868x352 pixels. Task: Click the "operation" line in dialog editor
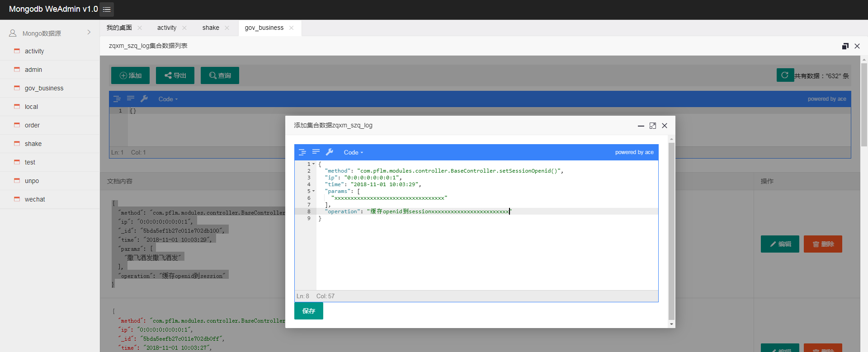click(x=418, y=211)
